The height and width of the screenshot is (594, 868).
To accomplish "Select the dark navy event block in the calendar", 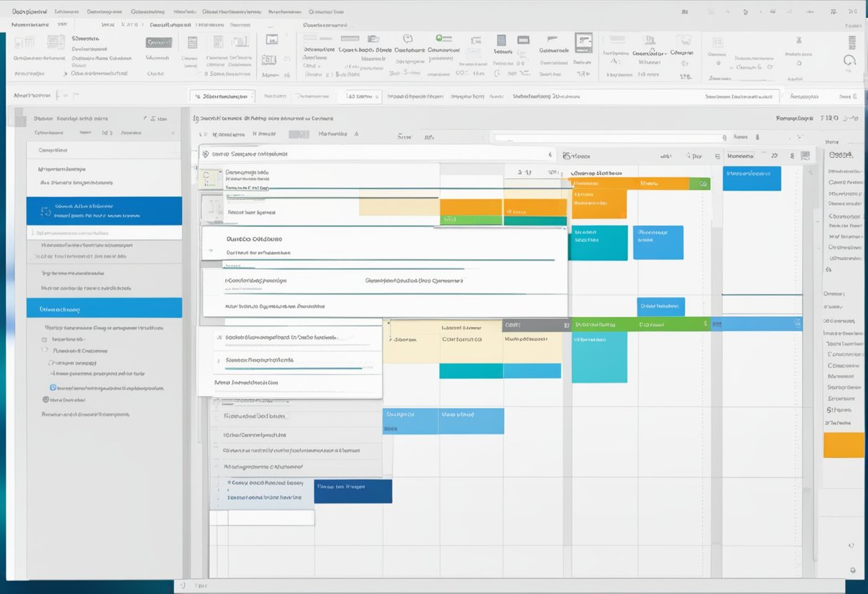I will click(353, 491).
